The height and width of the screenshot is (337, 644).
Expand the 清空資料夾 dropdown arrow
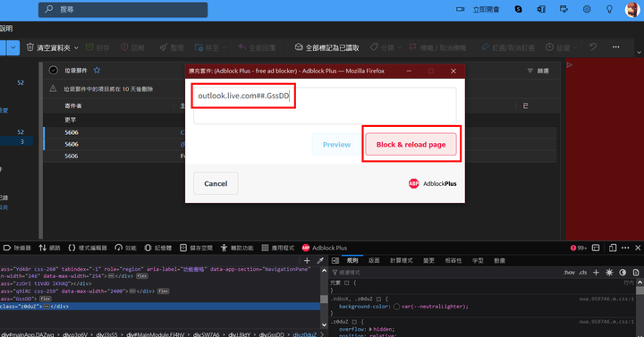coord(76,48)
